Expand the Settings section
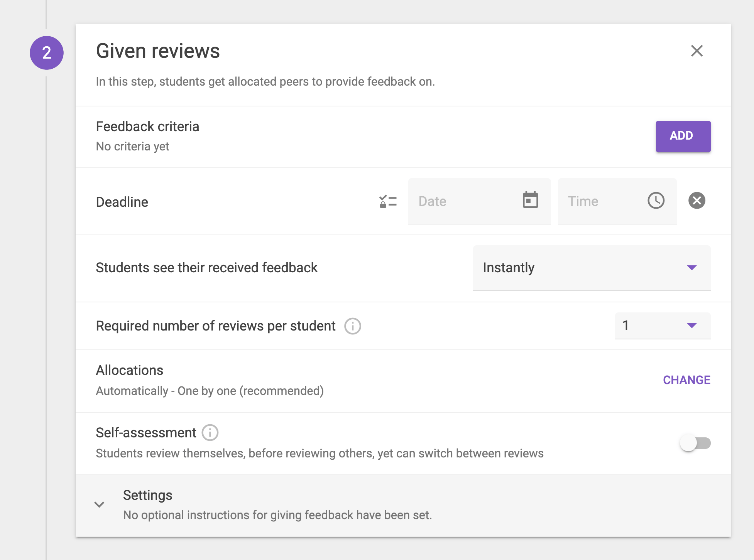This screenshot has width=754, height=560. (100, 504)
